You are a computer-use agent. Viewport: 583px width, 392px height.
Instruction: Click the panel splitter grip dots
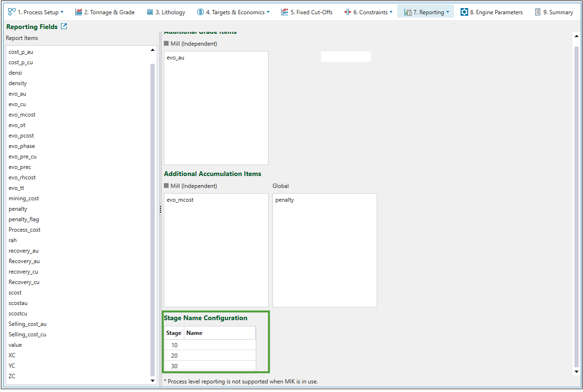pos(161,209)
